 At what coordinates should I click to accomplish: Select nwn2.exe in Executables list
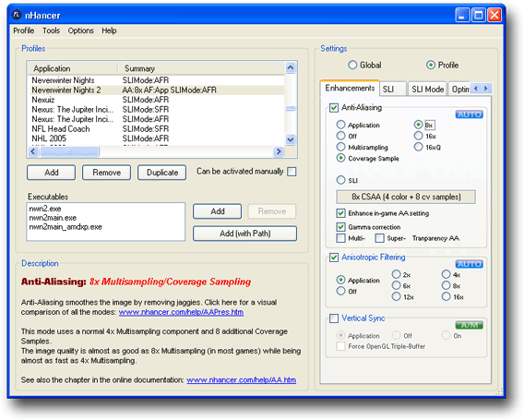(x=45, y=209)
